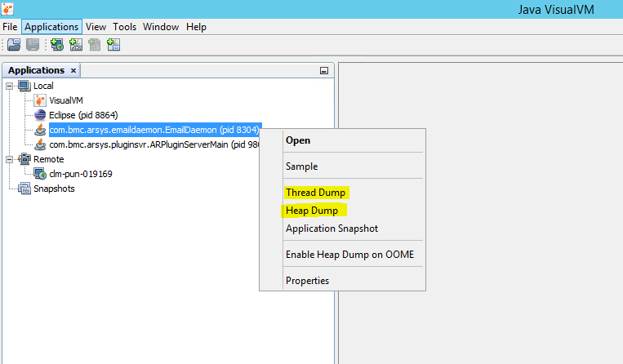
Task: Open the Help menu
Action: pyautogui.click(x=196, y=27)
